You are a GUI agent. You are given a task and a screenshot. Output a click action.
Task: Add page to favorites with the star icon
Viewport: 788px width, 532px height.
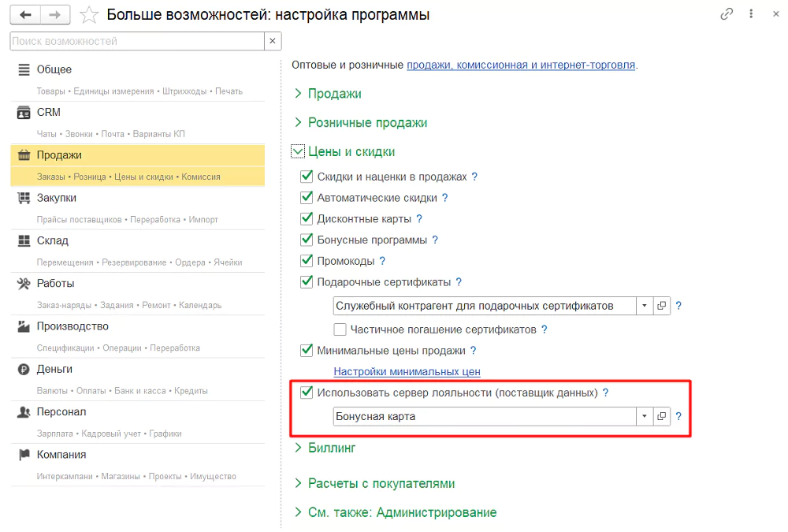89,15
